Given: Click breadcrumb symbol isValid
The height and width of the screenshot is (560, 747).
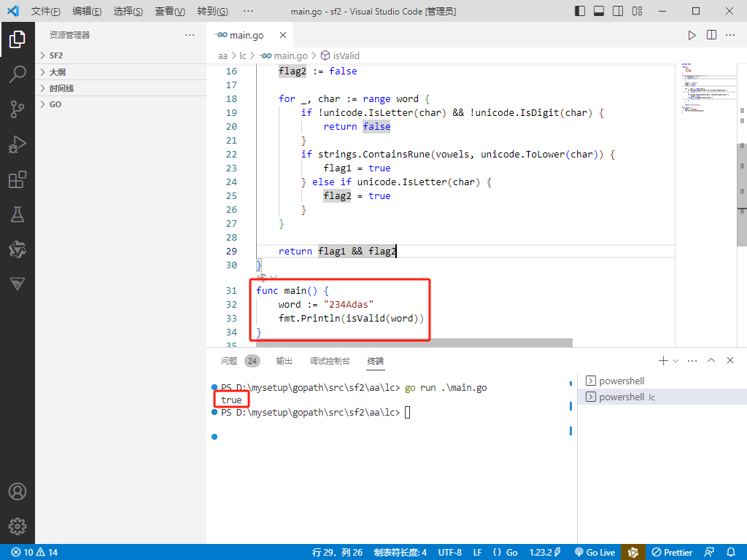Looking at the screenshot, I should pos(340,55).
